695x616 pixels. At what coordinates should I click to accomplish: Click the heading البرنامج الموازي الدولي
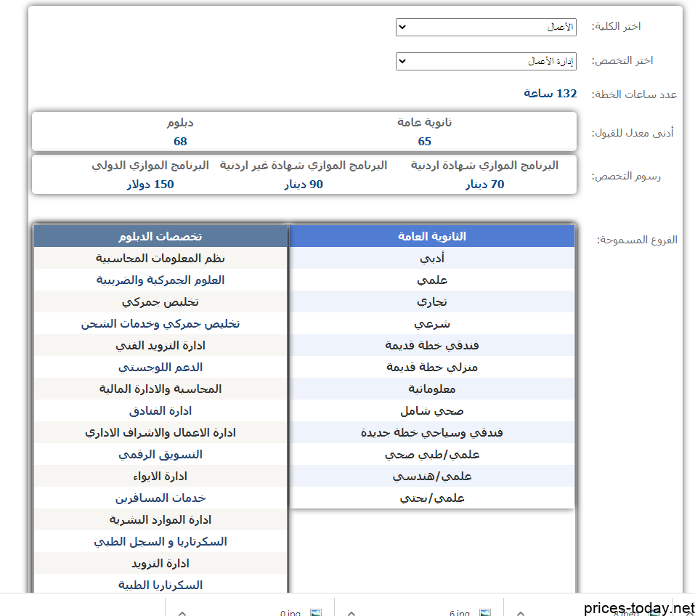[150, 166]
